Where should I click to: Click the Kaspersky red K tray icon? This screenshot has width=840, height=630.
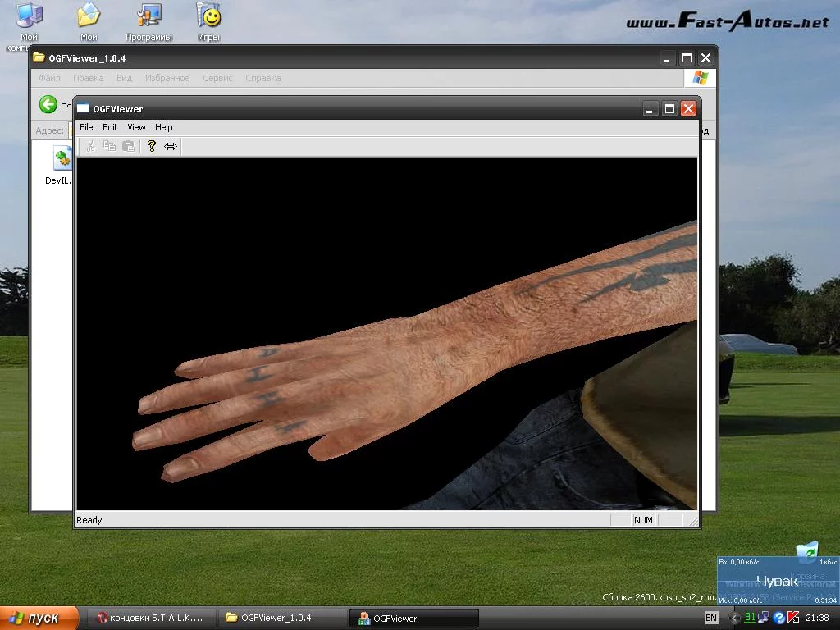point(793,619)
